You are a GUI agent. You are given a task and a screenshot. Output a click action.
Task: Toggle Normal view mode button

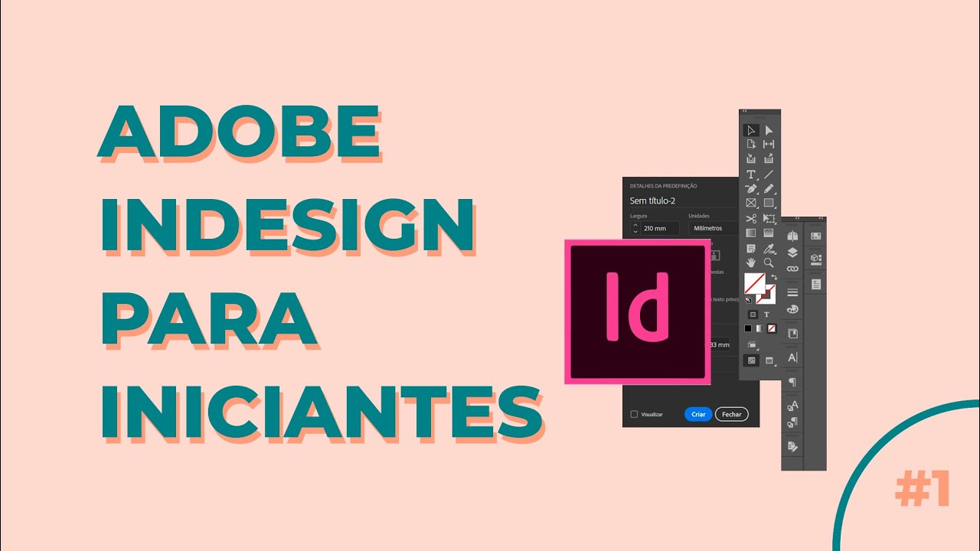[x=751, y=360]
